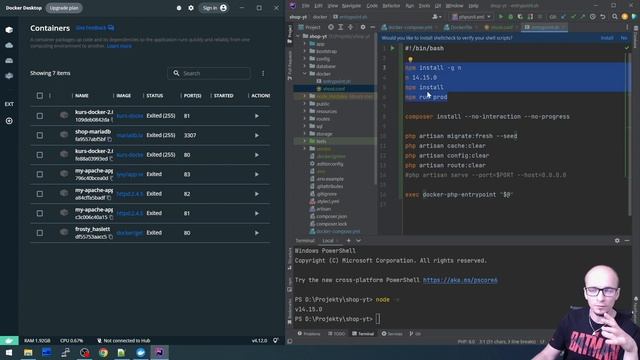Open the Code menu in PhpStorm
The width and height of the screenshot is (640, 360).
[x=372, y=6]
